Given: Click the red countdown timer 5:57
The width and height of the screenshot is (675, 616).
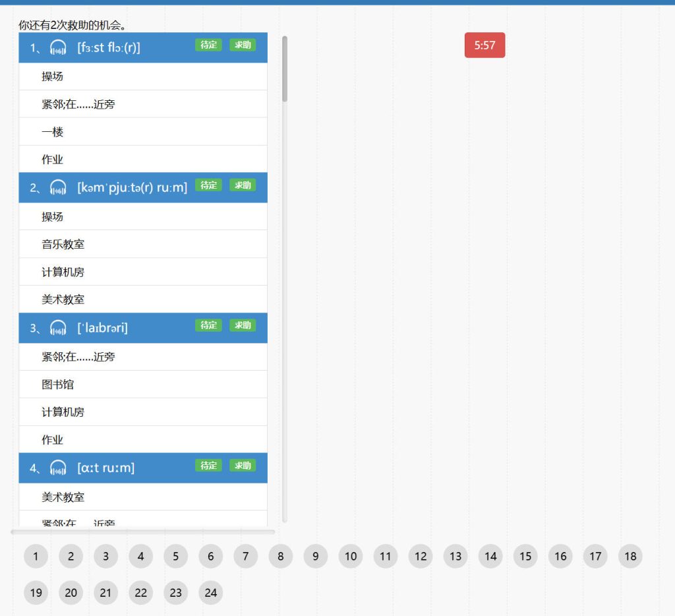Looking at the screenshot, I should coord(484,46).
